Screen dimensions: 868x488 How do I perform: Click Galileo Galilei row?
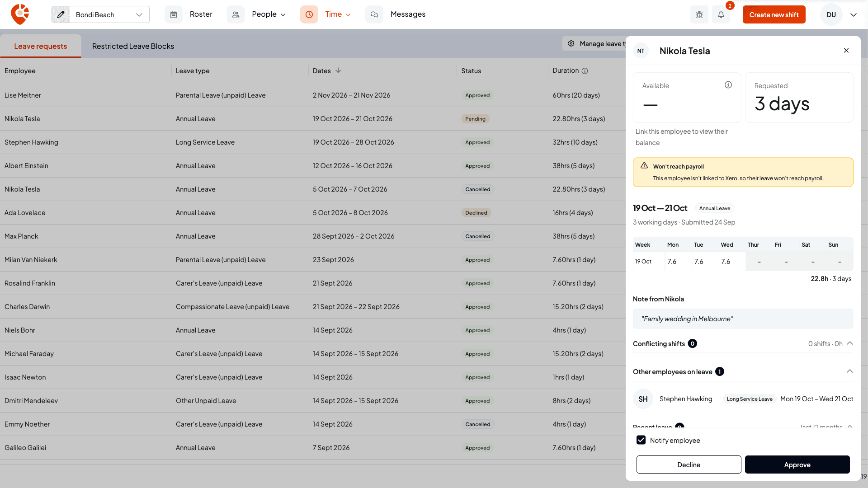[313, 448]
